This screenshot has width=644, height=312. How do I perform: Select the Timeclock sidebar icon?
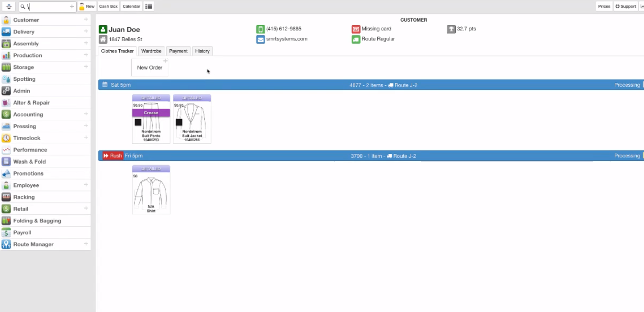coord(6,138)
